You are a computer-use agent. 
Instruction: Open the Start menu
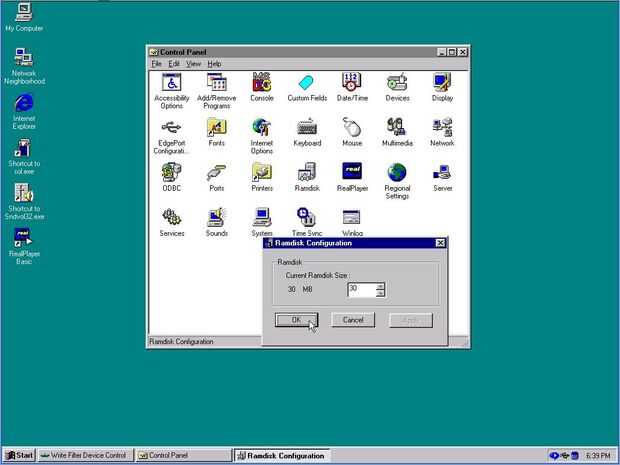click(x=19, y=455)
